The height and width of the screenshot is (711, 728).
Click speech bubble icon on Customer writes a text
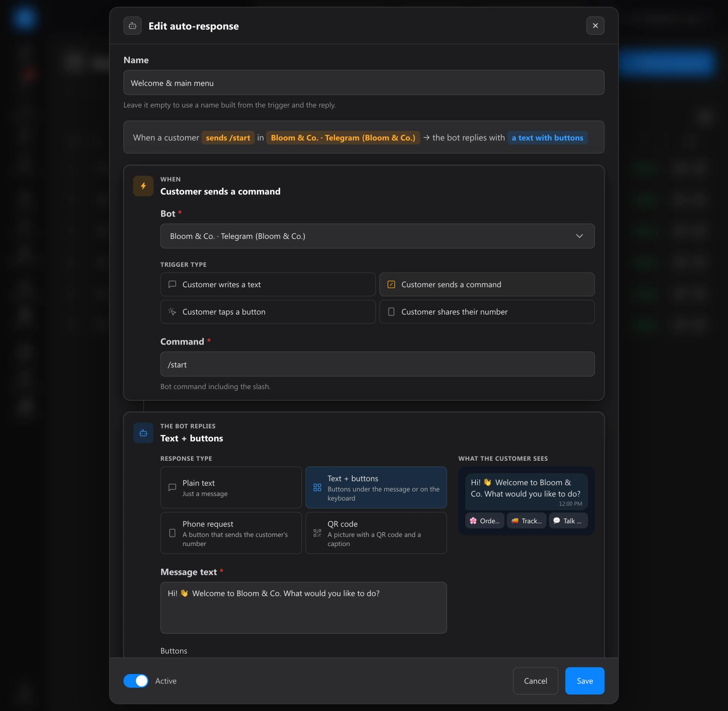pos(173,284)
